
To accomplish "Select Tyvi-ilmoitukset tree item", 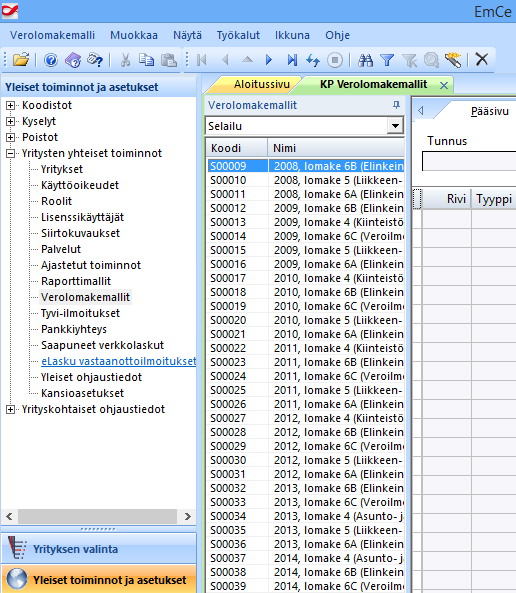I will click(80, 313).
